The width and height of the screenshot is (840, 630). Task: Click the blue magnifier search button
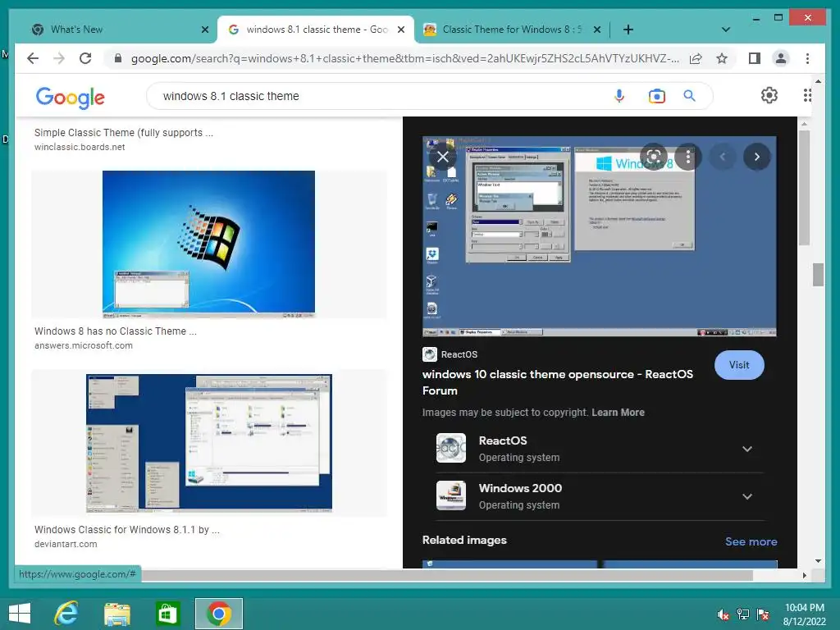pyautogui.click(x=689, y=96)
